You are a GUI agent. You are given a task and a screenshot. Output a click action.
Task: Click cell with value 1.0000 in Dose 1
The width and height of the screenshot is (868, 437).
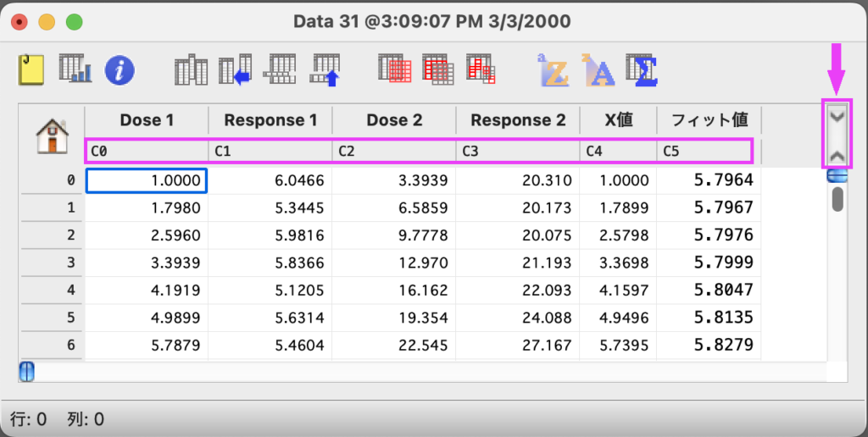pyautogui.click(x=147, y=180)
